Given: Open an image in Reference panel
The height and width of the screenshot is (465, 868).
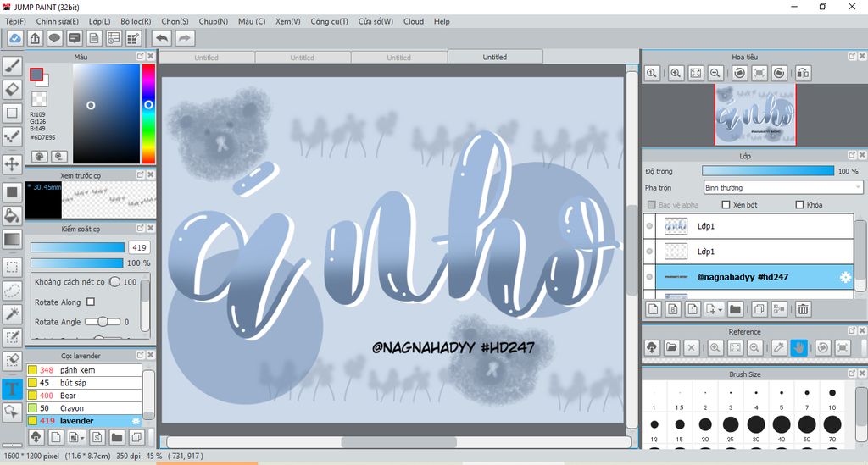Looking at the screenshot, I should 671,348.
